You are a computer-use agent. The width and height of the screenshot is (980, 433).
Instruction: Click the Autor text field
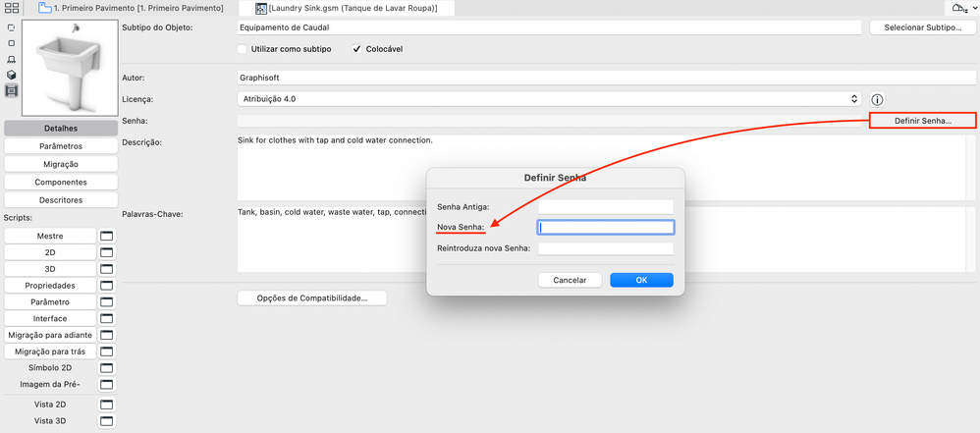(x=606, y=79)
